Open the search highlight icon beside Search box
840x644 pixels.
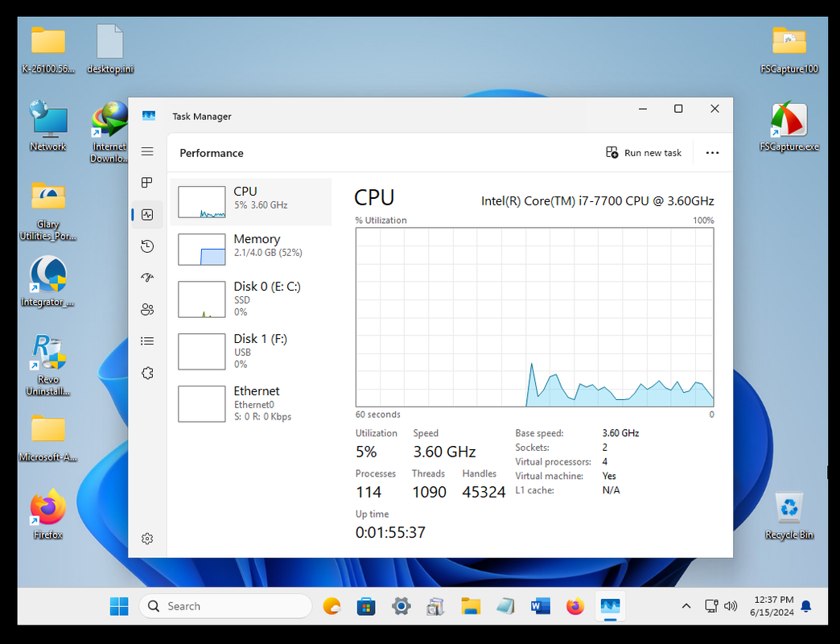click(331, 606)
